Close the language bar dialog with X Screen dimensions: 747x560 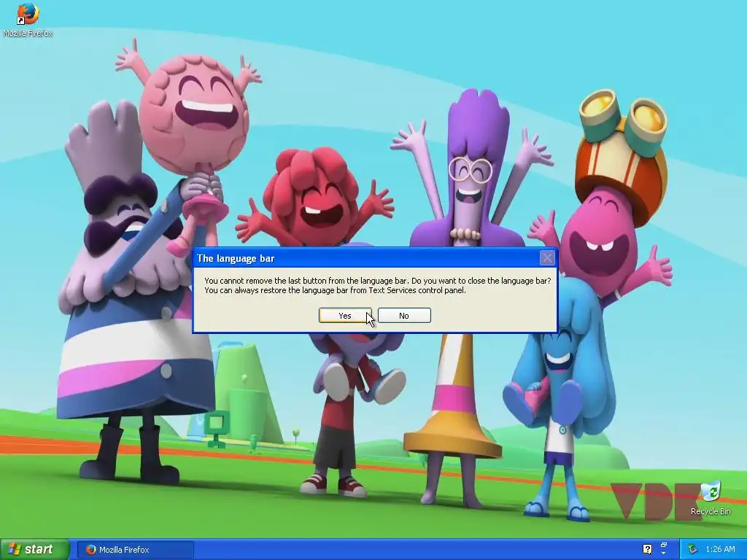pyautogui.click(x=547, y=258)
